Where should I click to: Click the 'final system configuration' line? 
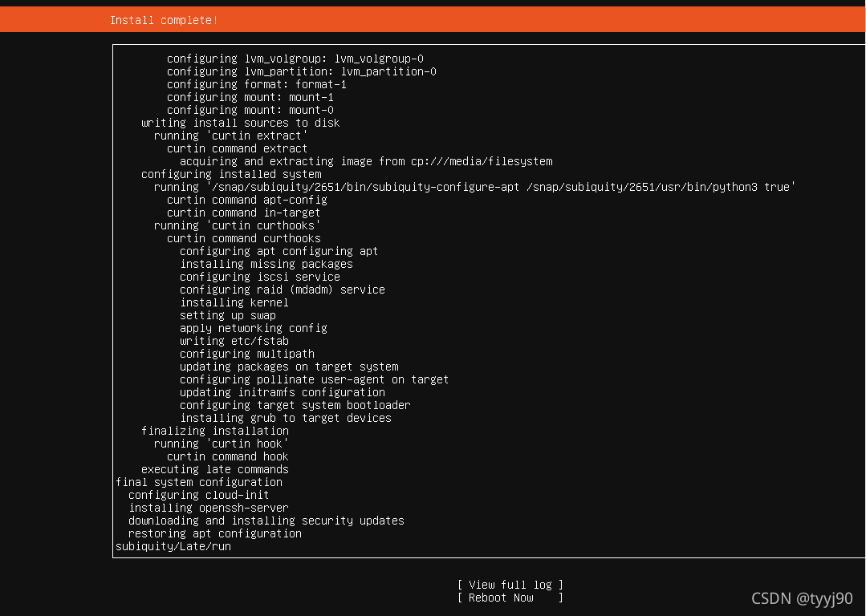pyautogui.click(x=199, y=482)
